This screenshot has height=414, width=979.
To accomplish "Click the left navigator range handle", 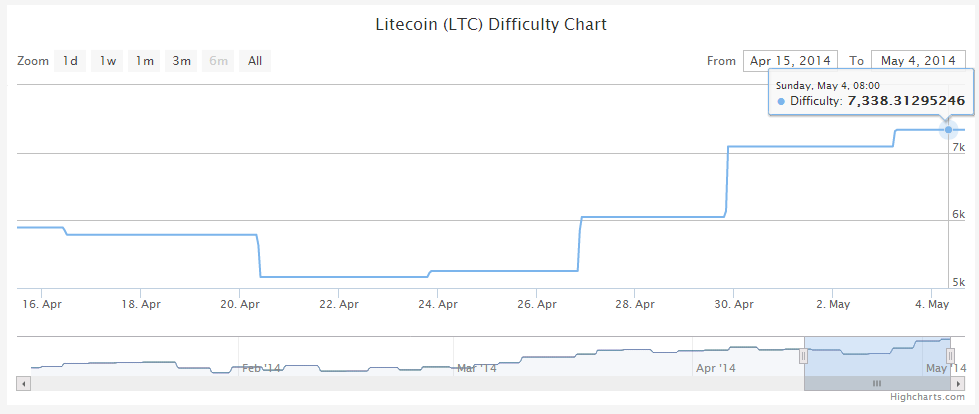I will pyautogui.click(x=803, y=356).
